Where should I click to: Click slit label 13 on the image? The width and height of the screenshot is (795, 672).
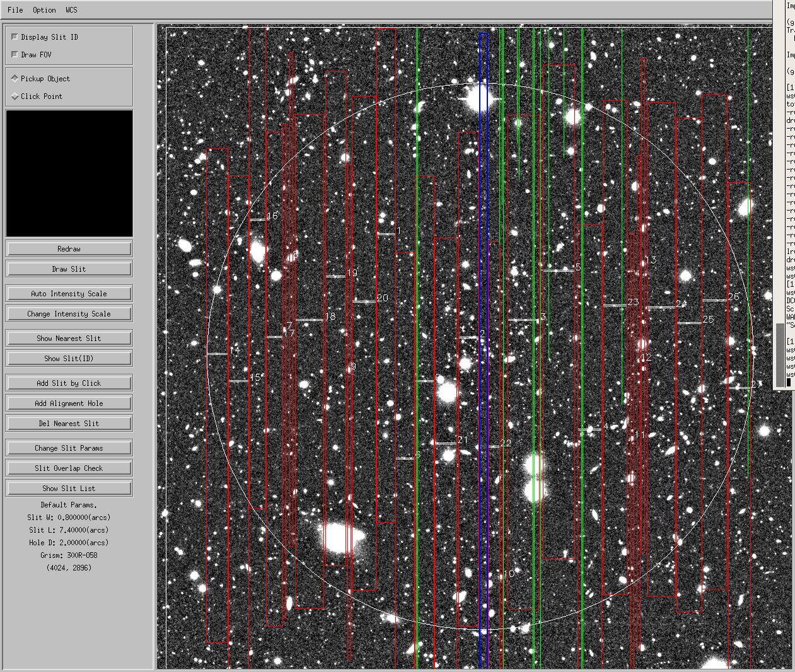(x=651, y=260)
